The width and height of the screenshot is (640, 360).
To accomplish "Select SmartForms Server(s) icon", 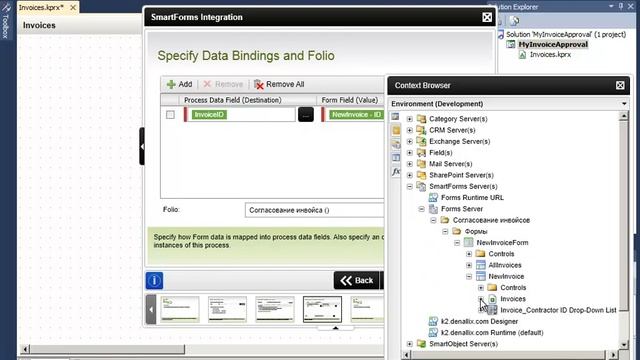I will coord(421,187).
